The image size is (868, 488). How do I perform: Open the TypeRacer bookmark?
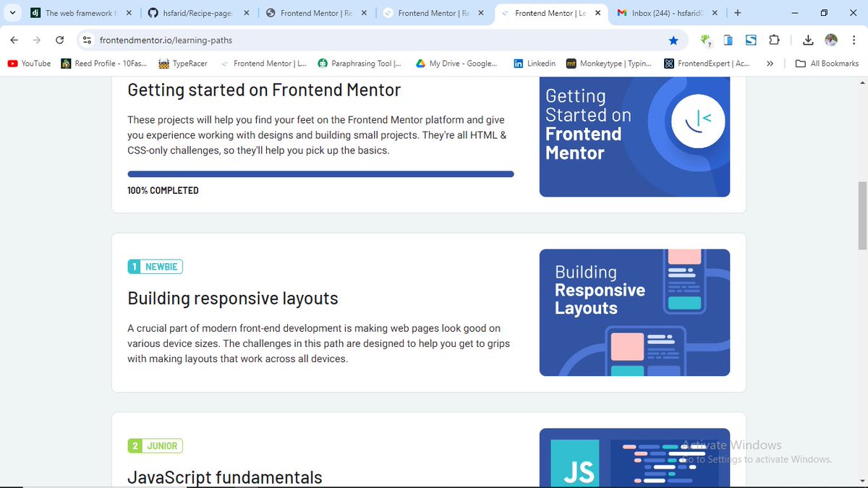[183, 64]
